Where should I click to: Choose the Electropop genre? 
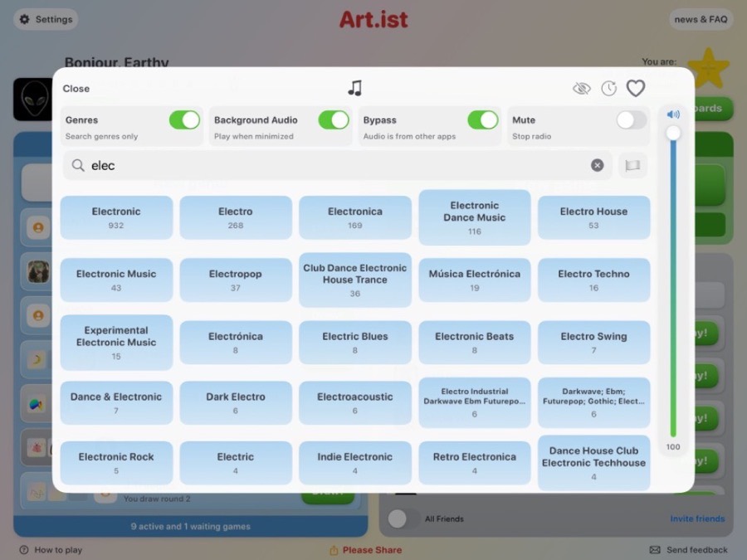(236, 280)
